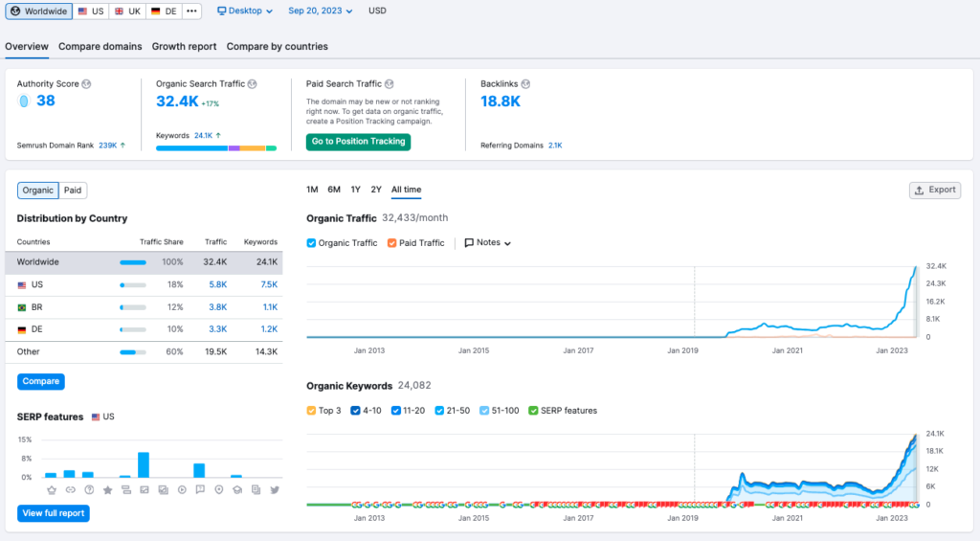Switch to Compare domains tab
The width and height of the screenshot is (980, 541).
coord(100,46)
